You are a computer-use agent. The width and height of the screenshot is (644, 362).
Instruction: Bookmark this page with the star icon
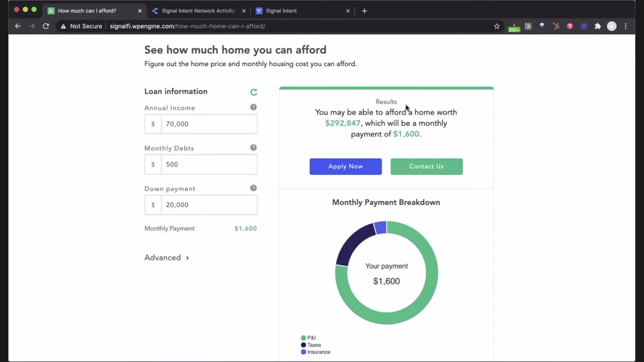[x=497, y=26]
